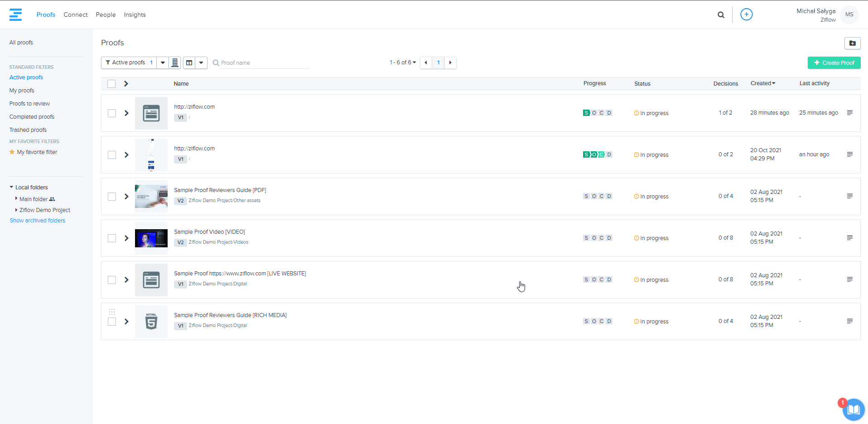
Task: Show archived folders link
Action: click(x=38, y=221)
